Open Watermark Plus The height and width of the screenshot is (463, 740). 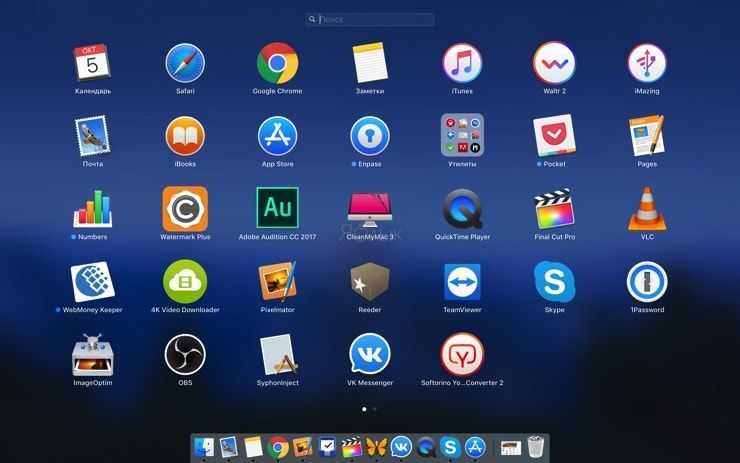click(185, 209)
